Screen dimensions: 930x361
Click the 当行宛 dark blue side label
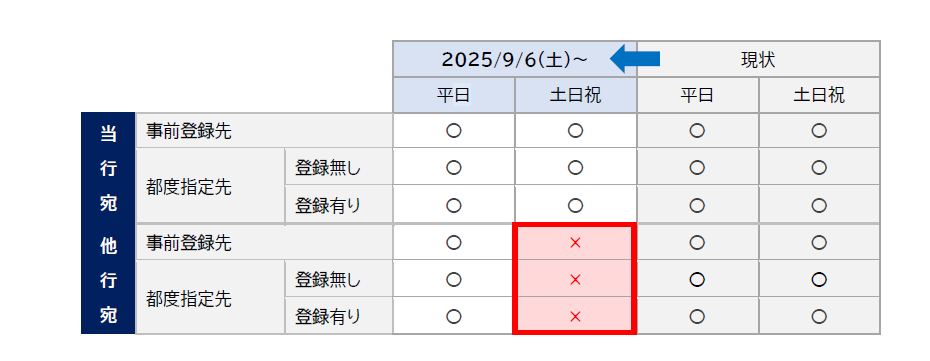click(108, 168)
